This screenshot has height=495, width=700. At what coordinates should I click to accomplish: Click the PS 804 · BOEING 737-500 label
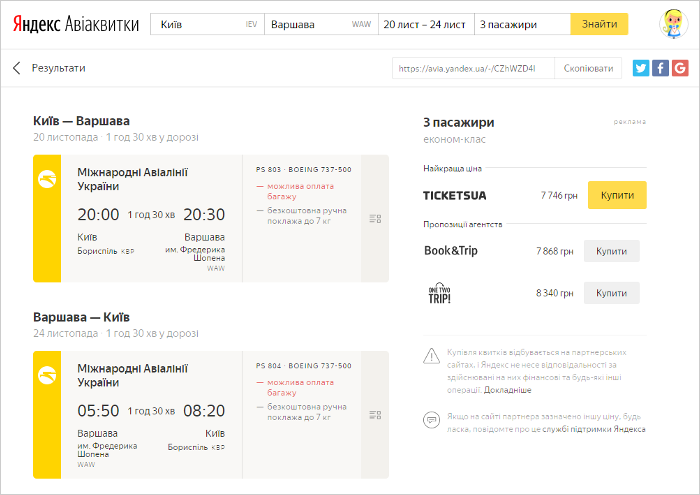pyautogui.click(x=304, y=366)
